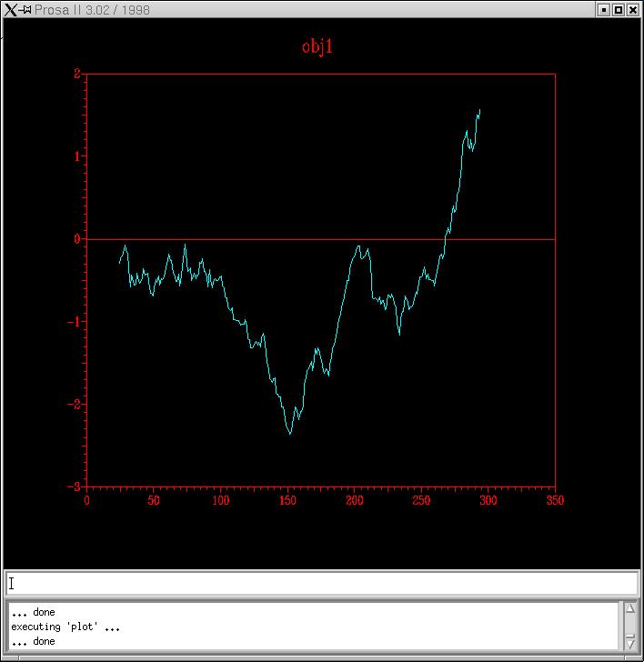This screenshot has height=662, width=644.
Task: Click the curve's minimum point near 150
Action: pos(290,434)
